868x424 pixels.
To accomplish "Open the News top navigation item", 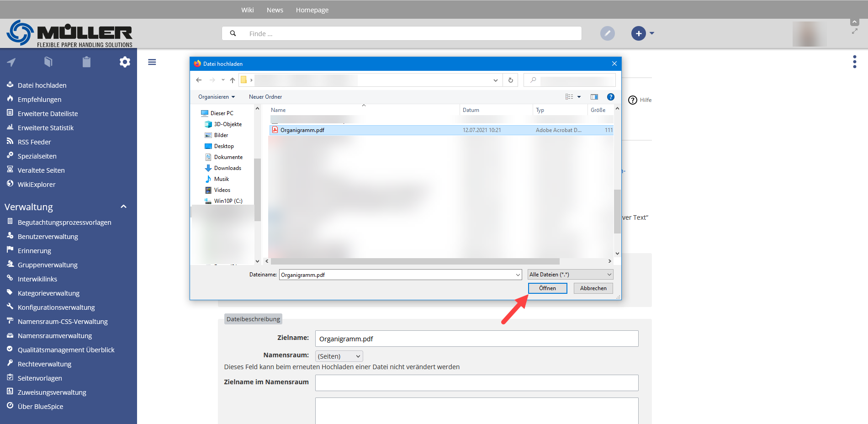I will click(x=275, y=10).
